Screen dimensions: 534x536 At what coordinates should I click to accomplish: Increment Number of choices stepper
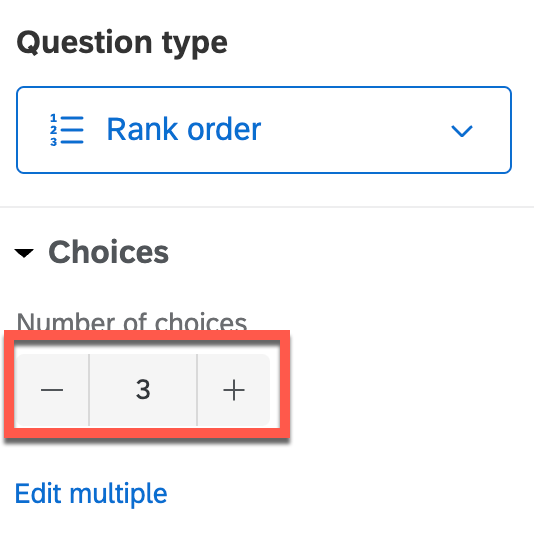click(x=234, y=390)
